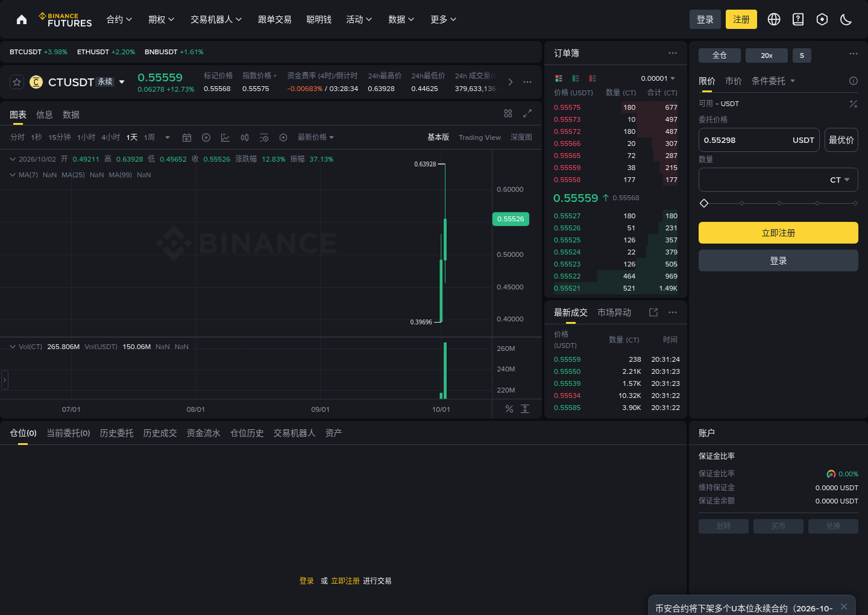Viewport: 868px width, 615px height.
Task: Pop out the recent trades panel
Action: 653,312
